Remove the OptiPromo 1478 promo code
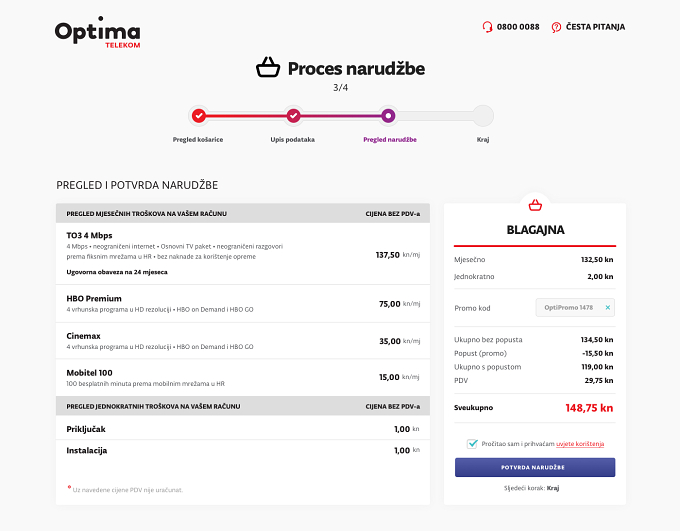 click(x=608, y=308)
